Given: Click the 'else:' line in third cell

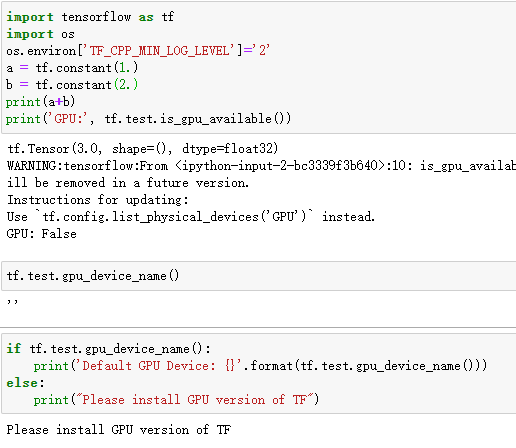Looking at the screenshot, I should point(25,383).
